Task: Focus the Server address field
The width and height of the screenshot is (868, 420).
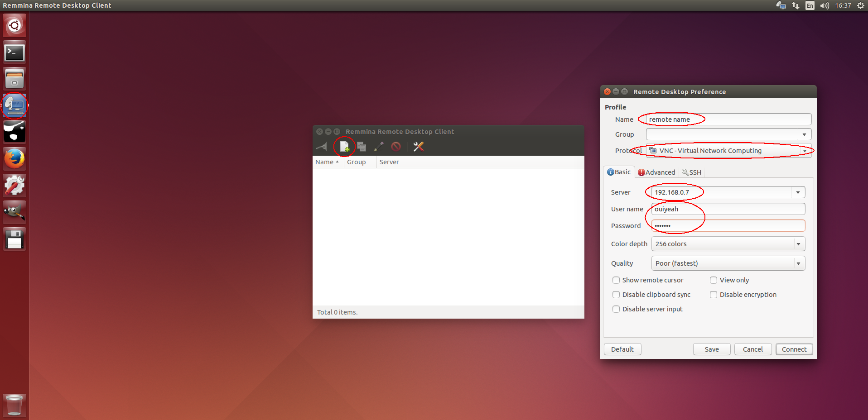Action: (x=722, y=192)
